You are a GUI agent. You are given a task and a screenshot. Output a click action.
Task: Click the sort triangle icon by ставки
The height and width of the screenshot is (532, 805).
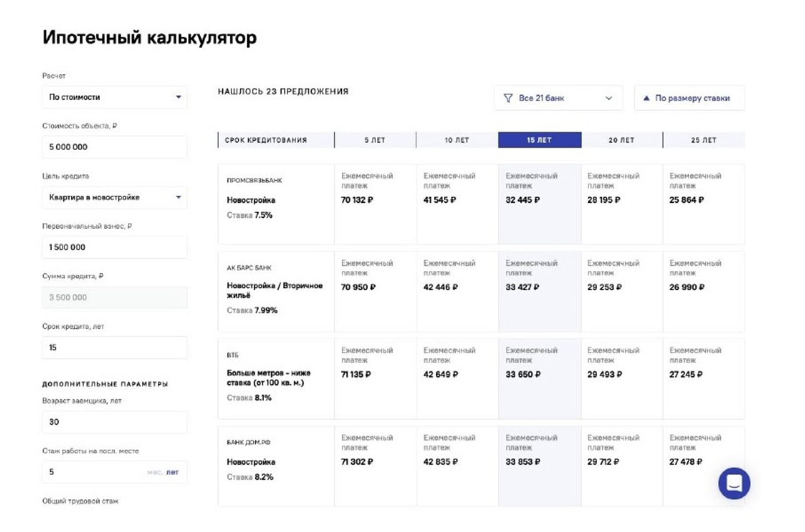click(646, 98)
